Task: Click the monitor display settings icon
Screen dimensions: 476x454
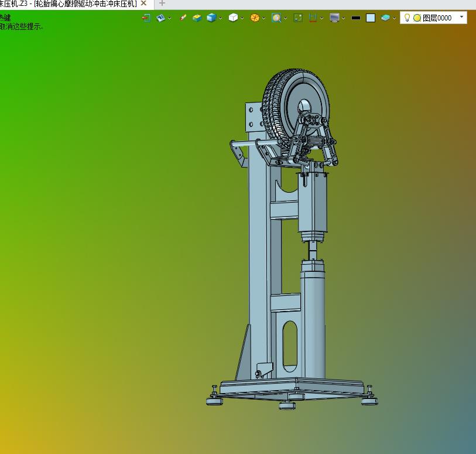Action: coord(334,18)
